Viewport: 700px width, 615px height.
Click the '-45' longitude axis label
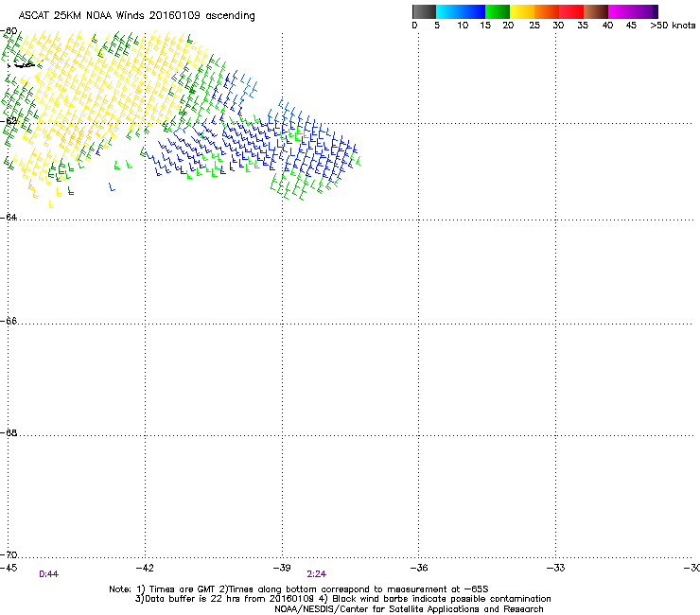click(x=9, y=568)
